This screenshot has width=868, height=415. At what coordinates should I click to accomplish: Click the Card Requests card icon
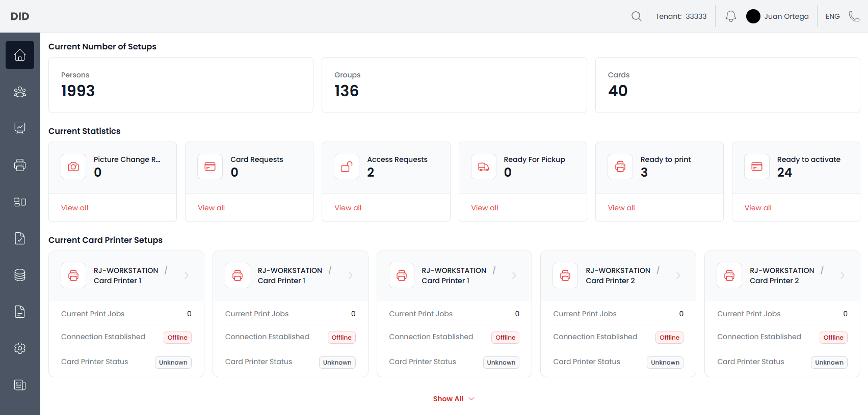click(x=210, y=167)
